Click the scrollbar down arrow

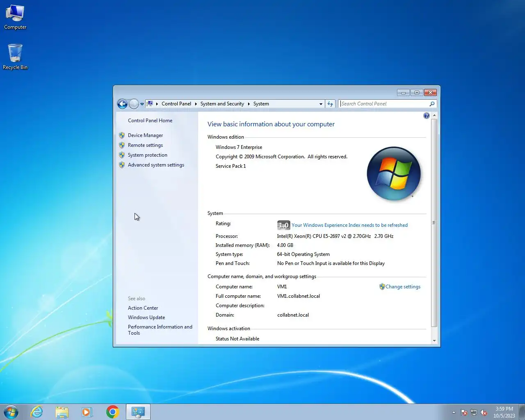point(434,340)
